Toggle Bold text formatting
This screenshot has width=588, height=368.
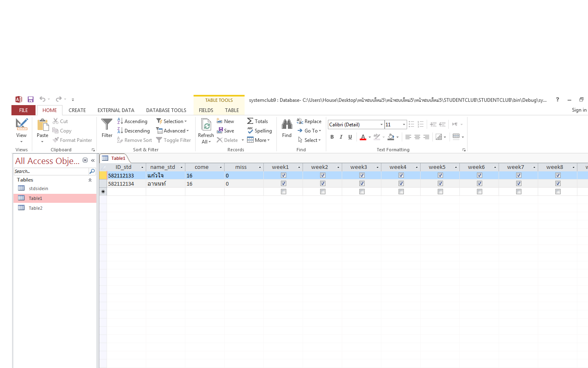click(332, 137)
